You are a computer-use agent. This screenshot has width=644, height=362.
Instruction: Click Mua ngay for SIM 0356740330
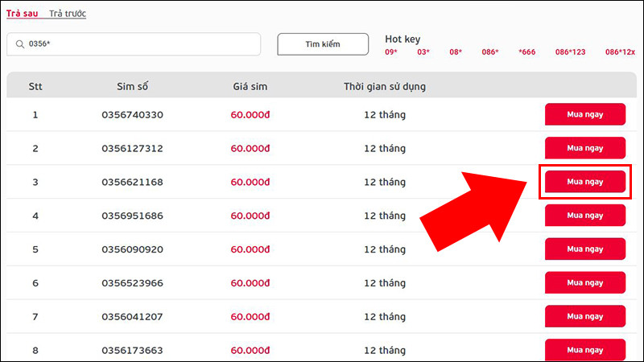(x=585, y=114)
